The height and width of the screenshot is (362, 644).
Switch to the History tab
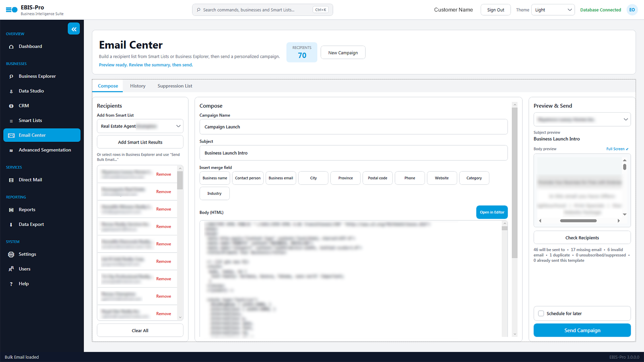pyautogui.click(x=138, y=86)
